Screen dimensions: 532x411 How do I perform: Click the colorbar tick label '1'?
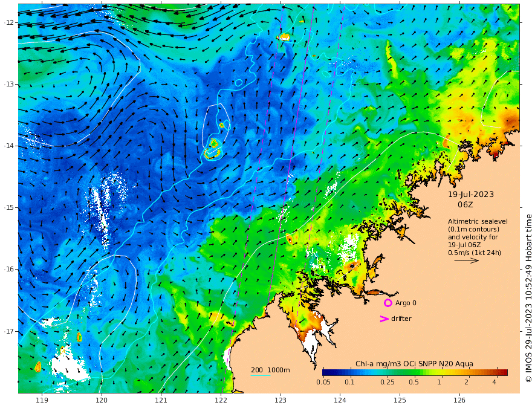439,382
